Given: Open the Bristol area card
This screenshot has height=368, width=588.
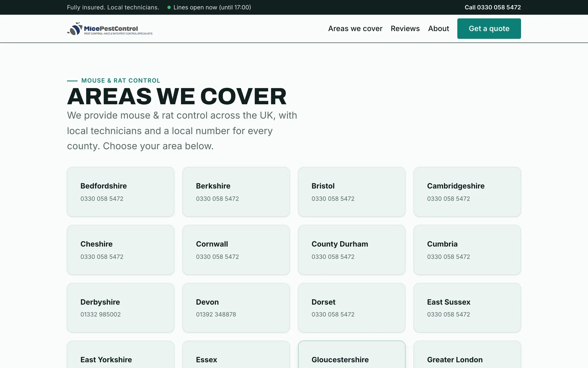Looking at the screenshot, I should point(352,192).
